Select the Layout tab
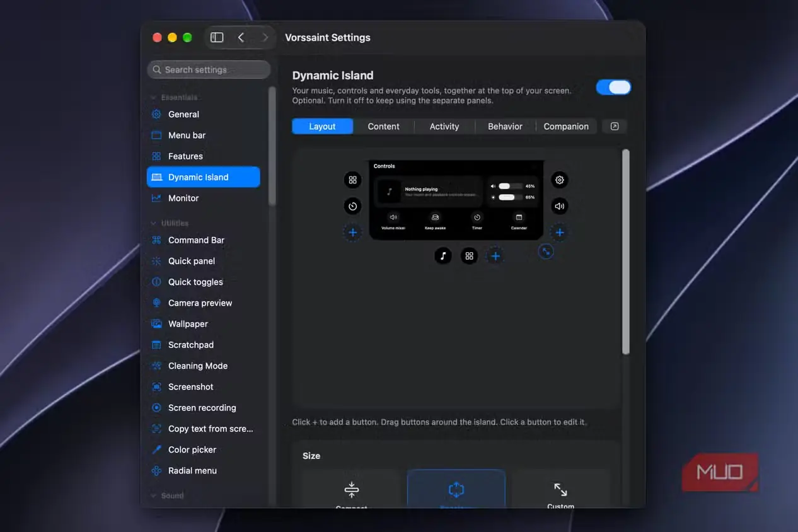The height and width of the screenshot is (532, 798). click(x=322, y=126)
